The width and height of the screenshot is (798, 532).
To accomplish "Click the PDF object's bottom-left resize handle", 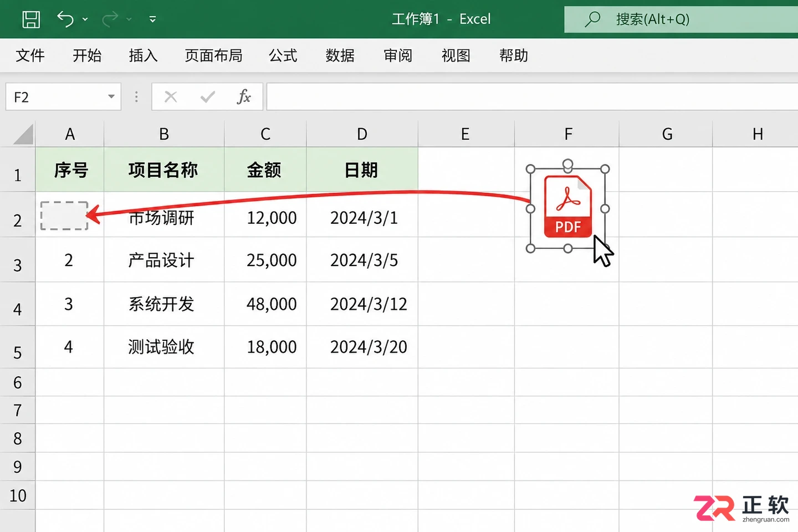I will (x=530, y=248).
